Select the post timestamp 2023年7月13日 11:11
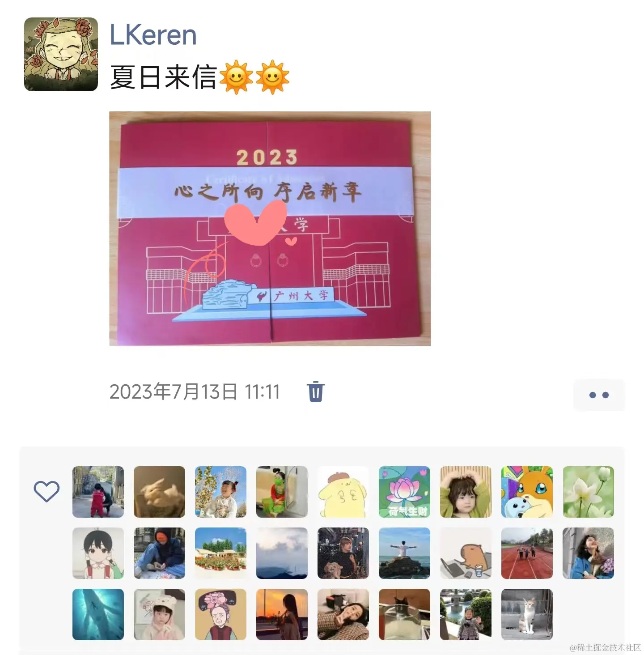 [195, 392]
